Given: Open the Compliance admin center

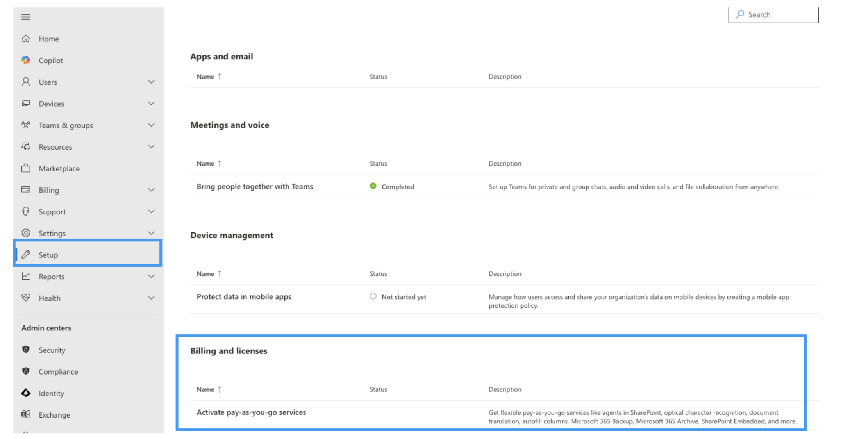Looking at the screenshot, I should pyautogui.click(x=88, y=371).
